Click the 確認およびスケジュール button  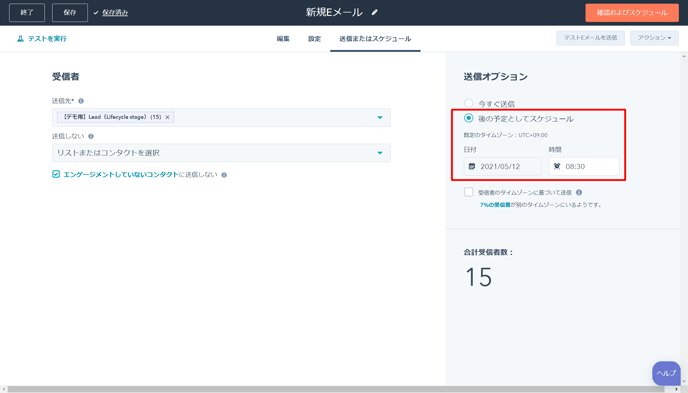coord(632,13)
